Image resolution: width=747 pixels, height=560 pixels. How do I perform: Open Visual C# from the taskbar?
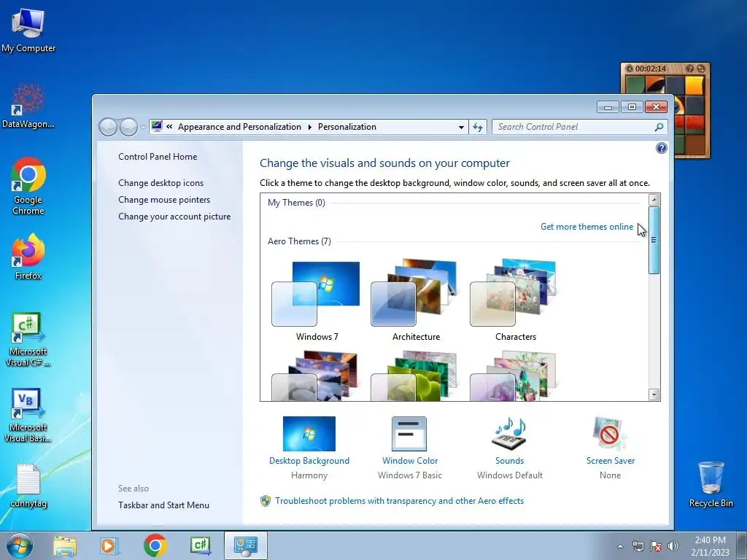click(200, 545)
